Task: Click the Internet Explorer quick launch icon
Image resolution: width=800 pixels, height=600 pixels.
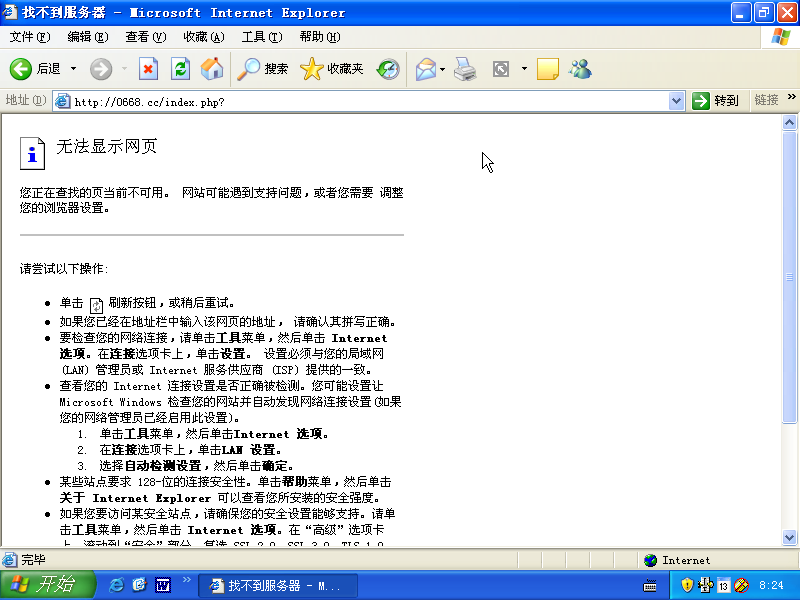Action: click(117, 585)
